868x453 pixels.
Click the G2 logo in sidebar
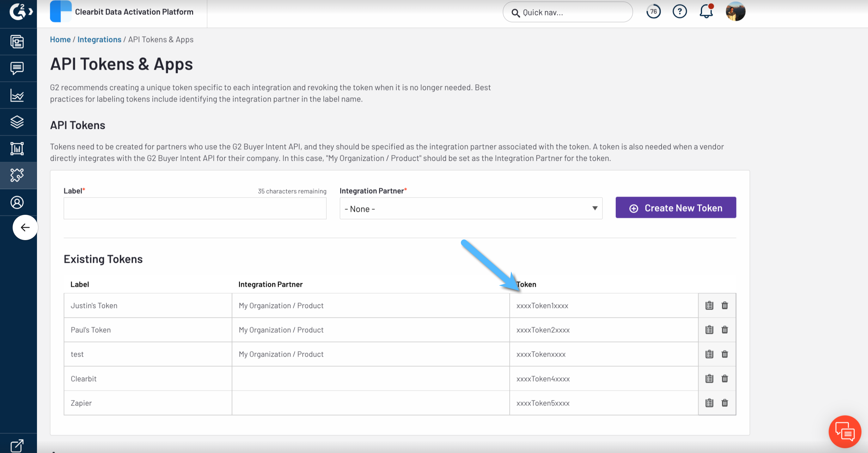pyautogui.click(x=17, y=12)
